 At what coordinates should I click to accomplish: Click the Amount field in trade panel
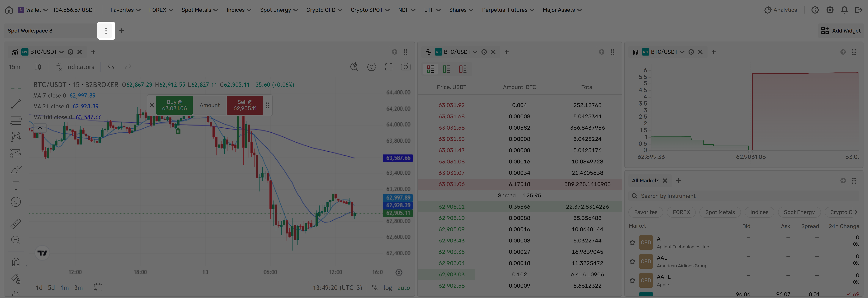[x=210, y=105]
